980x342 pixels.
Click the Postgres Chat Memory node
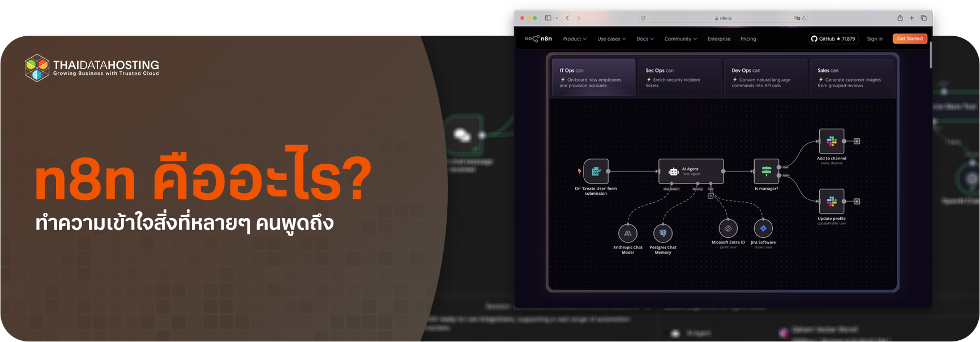pyautogui.click(x=663, y=233)
